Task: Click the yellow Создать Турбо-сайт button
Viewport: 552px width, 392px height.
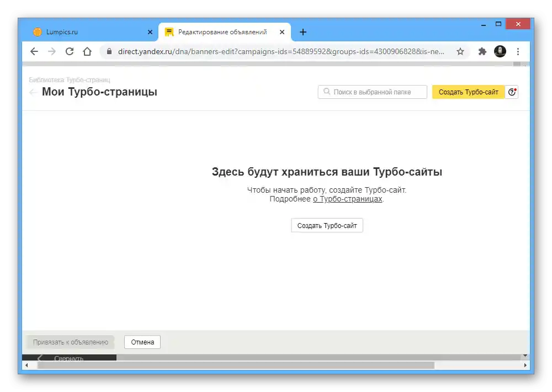Action: pos(468,92)
